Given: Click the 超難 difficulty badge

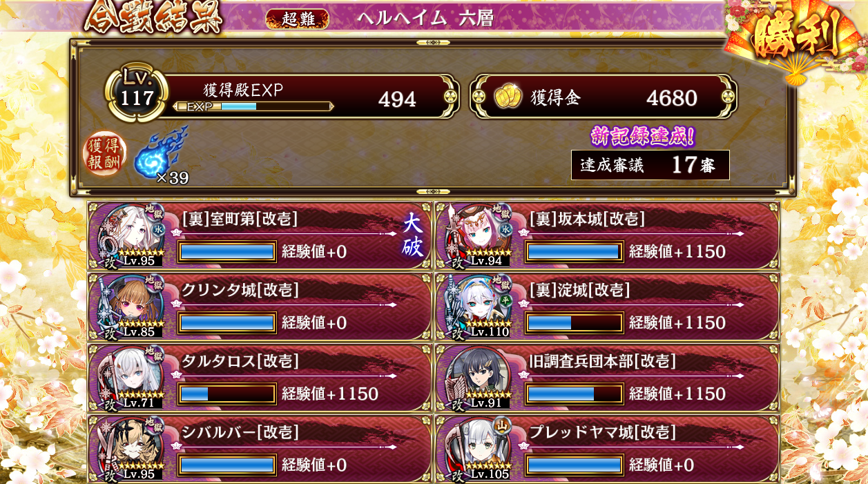Looking at the screenshot, I should coord(297,19).
